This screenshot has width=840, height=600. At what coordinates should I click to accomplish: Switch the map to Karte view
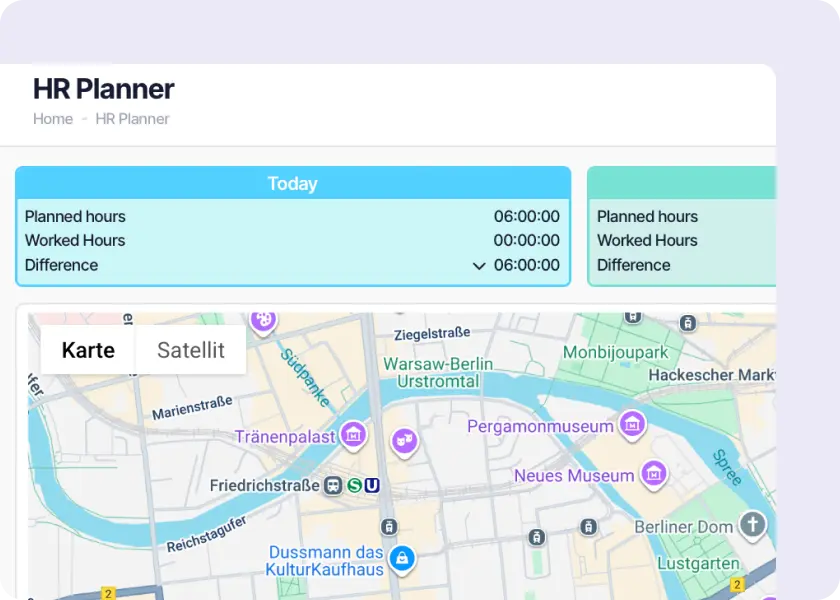tap(88, 350)
